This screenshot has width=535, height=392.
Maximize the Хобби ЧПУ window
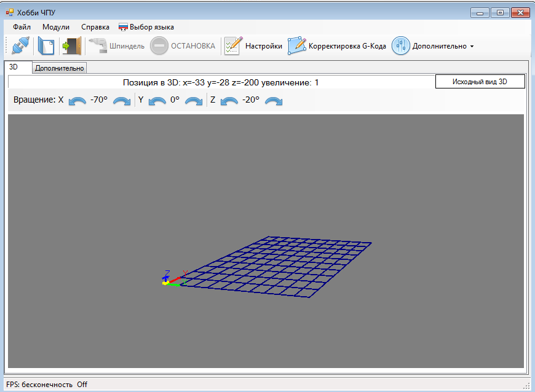click(500, 13)
